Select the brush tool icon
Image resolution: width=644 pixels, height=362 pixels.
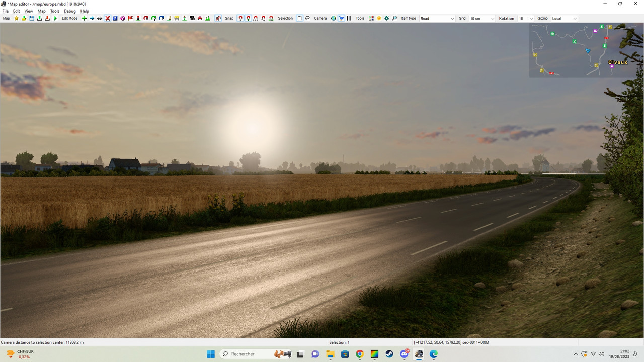pos(169,18)
